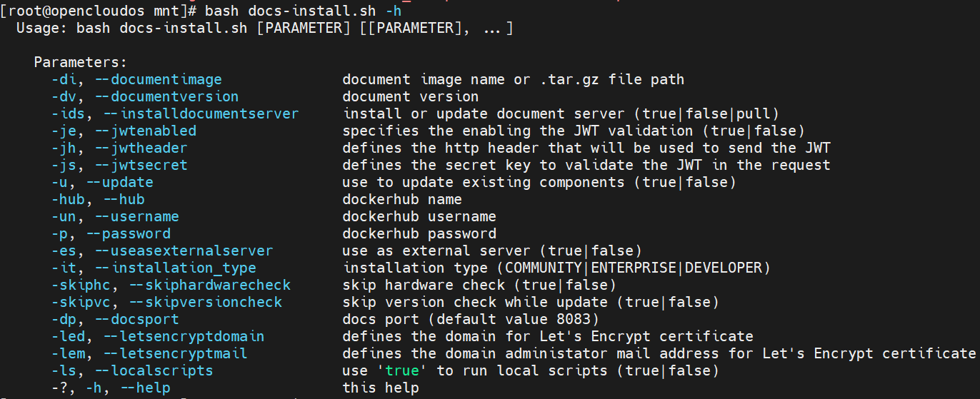Click the --username parameter
980x399 pixels.
click(x=141, y=216)
